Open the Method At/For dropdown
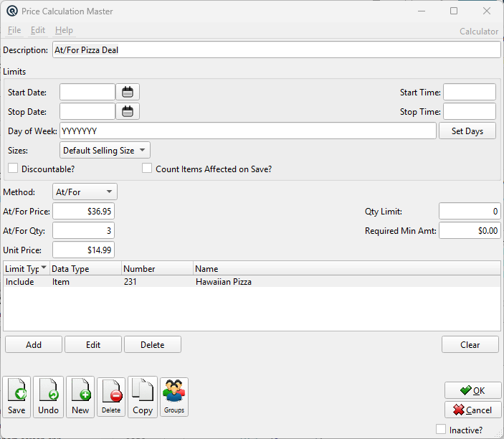Image resolution: width=504 pixels, height=439 pixels. [x=85, y=192]
